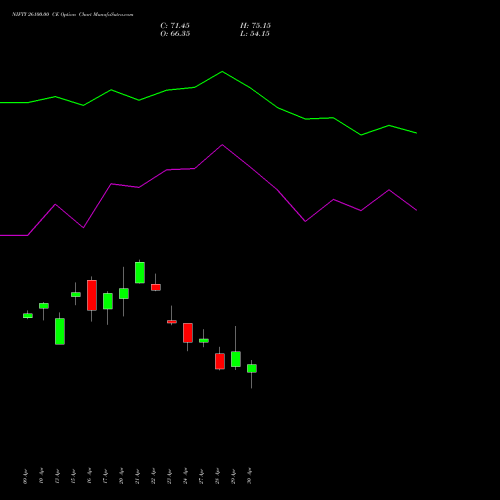Click the 17 Apr date axis label
500x500 pixels.
[106, 477]
